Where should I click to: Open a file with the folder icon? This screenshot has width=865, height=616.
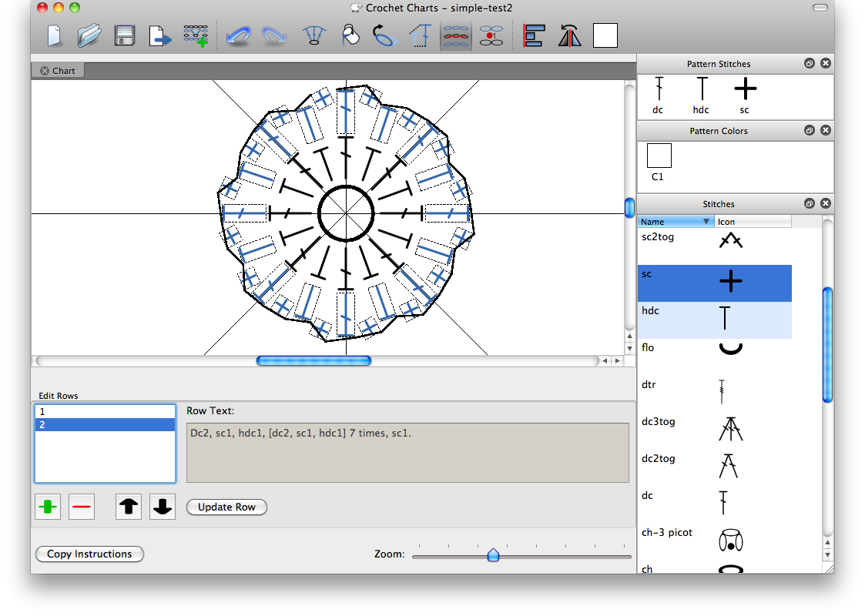89,36
